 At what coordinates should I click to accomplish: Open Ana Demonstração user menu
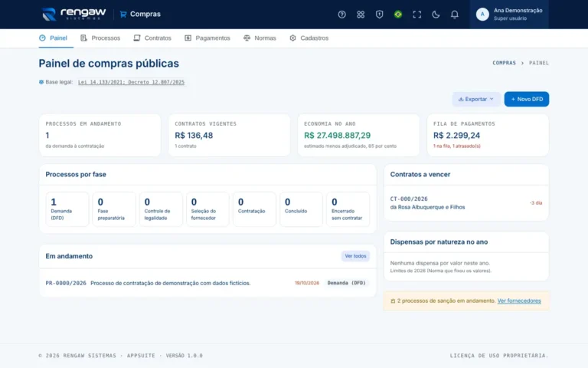click(509, 15)
